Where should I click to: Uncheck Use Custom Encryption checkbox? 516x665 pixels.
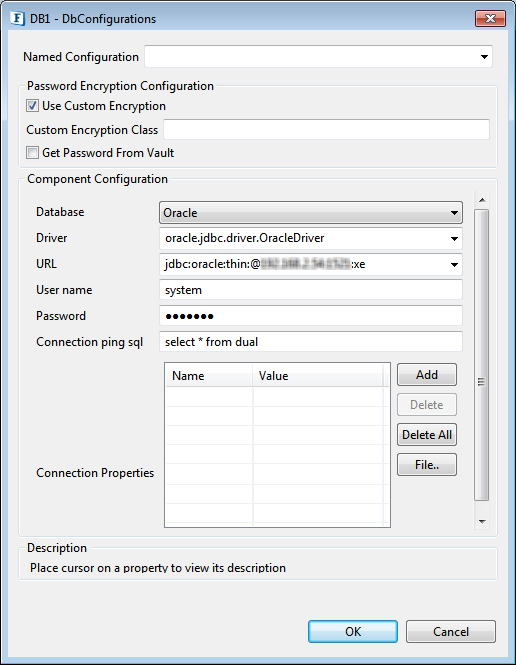[x=32, y=106]
